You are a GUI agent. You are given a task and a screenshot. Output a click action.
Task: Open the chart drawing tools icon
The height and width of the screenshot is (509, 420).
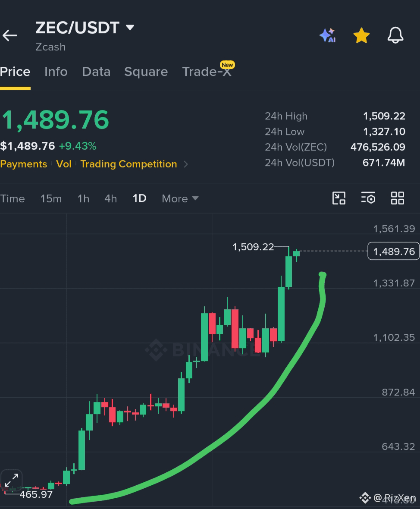point(339,198)
